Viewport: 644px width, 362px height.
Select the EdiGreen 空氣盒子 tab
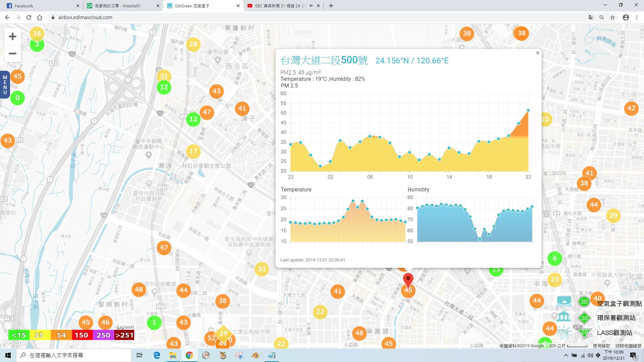(x=203, y=6)
